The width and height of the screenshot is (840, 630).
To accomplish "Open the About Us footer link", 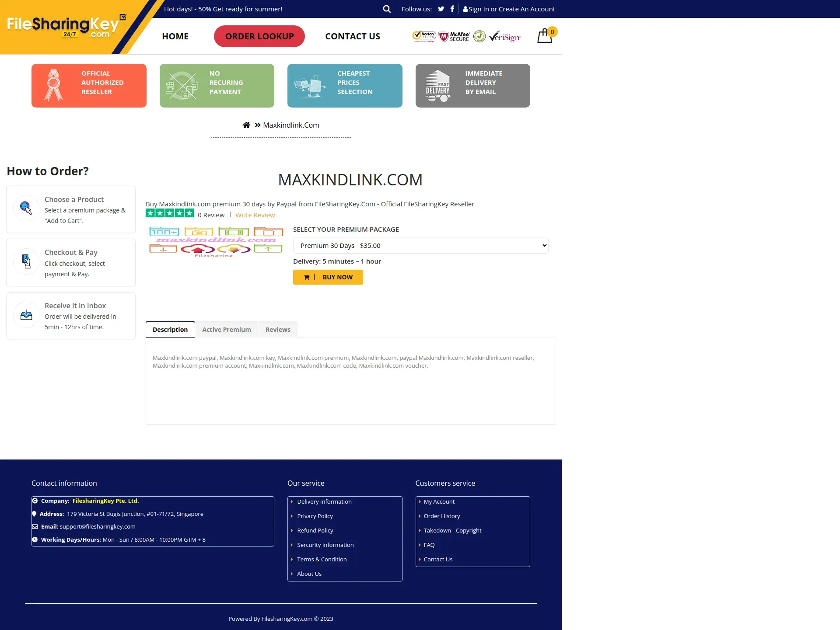I will 309,574.
